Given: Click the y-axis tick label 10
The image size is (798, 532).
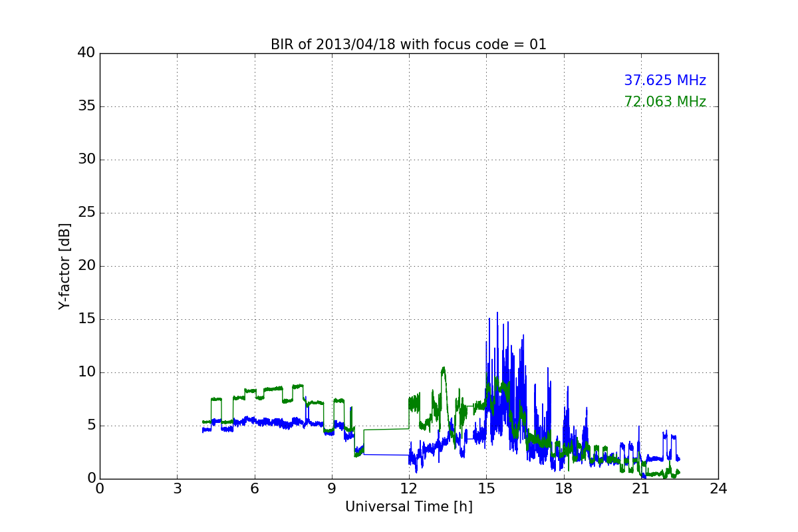Looking at the screenshot, I should click(86, 372).
